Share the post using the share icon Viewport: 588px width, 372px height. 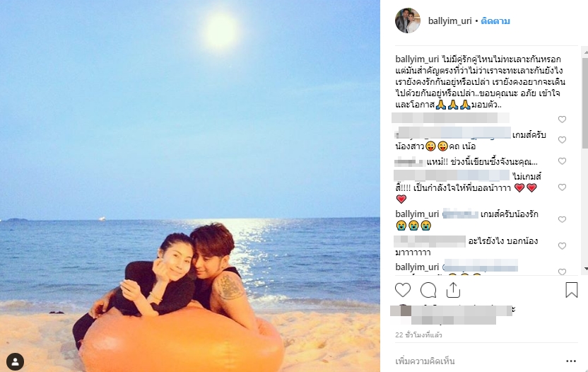coord(453,290)
